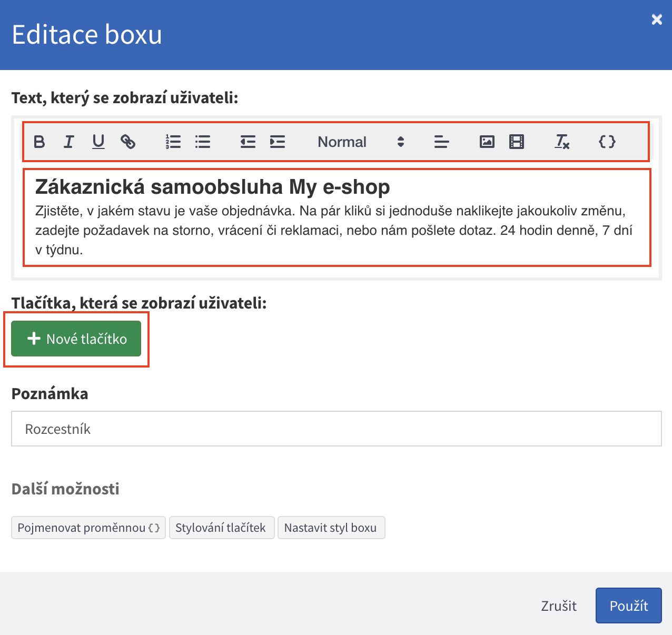Open the text alignment picker
The height and width of the screenshot is (635, 672).
point(441,142)
